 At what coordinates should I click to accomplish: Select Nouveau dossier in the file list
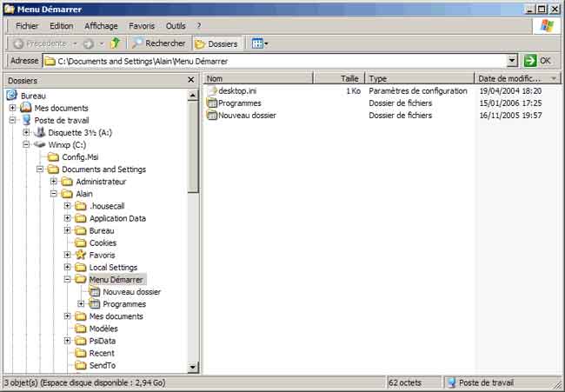[247, 116]
